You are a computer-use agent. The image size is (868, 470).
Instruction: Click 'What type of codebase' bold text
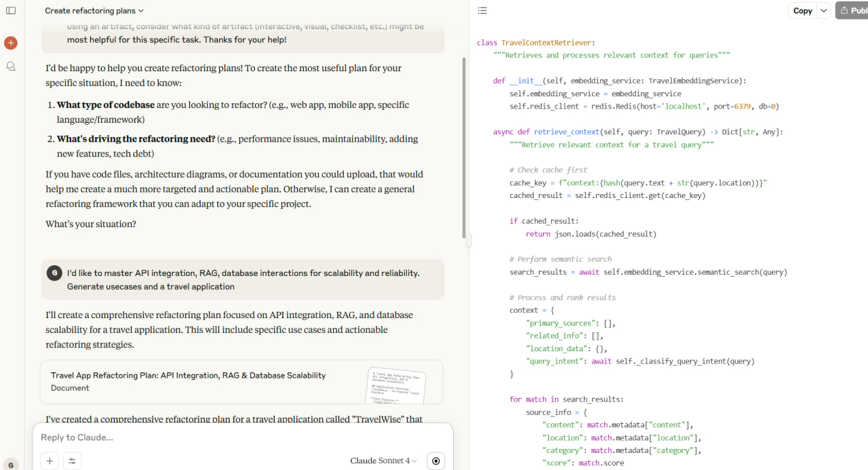tap(106, 105)
